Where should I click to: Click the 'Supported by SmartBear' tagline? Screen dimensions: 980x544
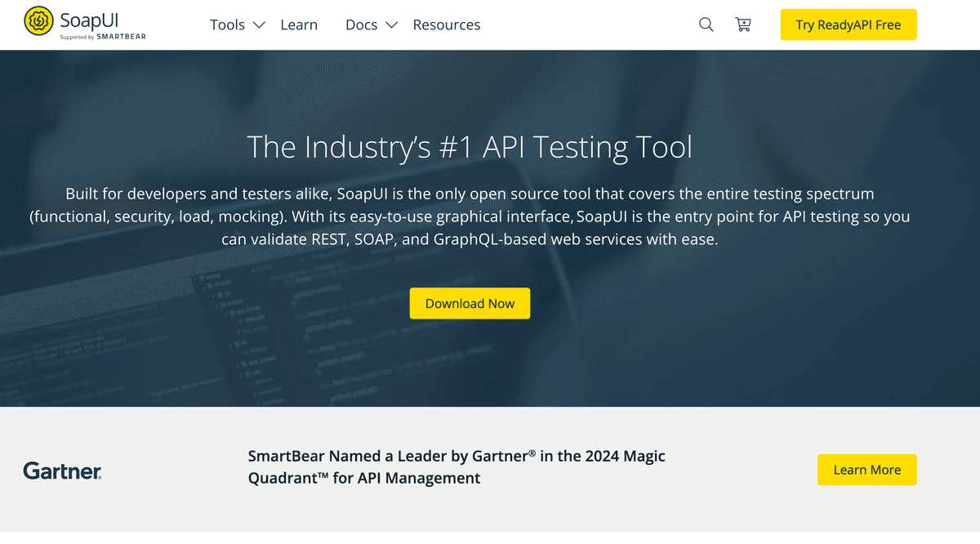(103, 37)
